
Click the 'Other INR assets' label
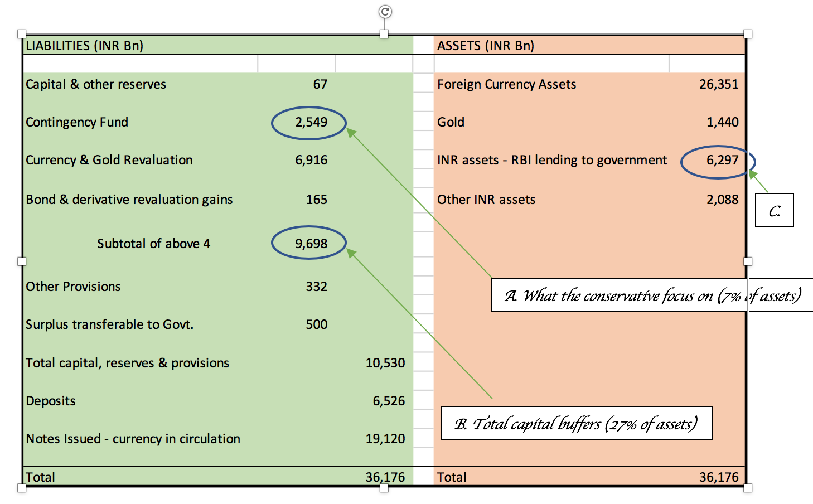486,200
